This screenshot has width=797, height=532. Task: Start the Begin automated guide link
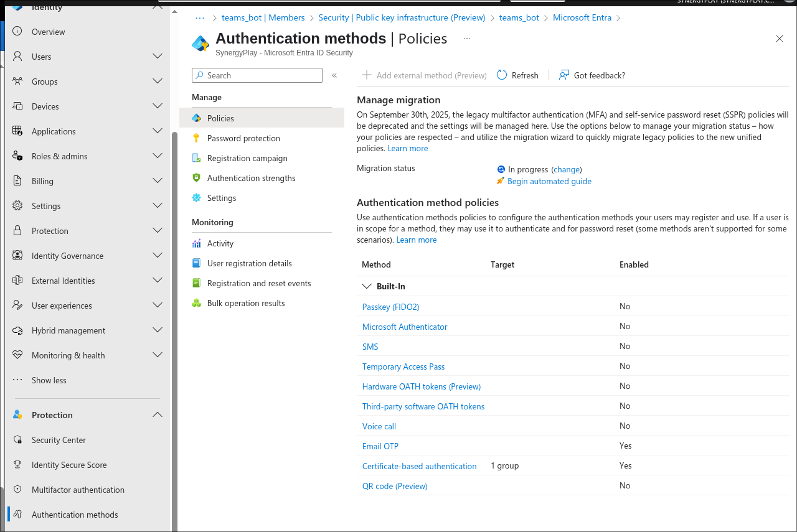549,181
